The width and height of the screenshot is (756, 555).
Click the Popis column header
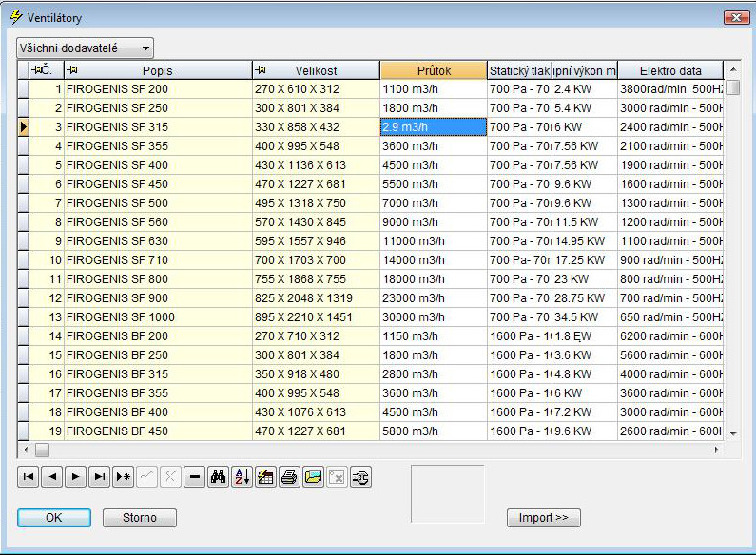point(158,70)
